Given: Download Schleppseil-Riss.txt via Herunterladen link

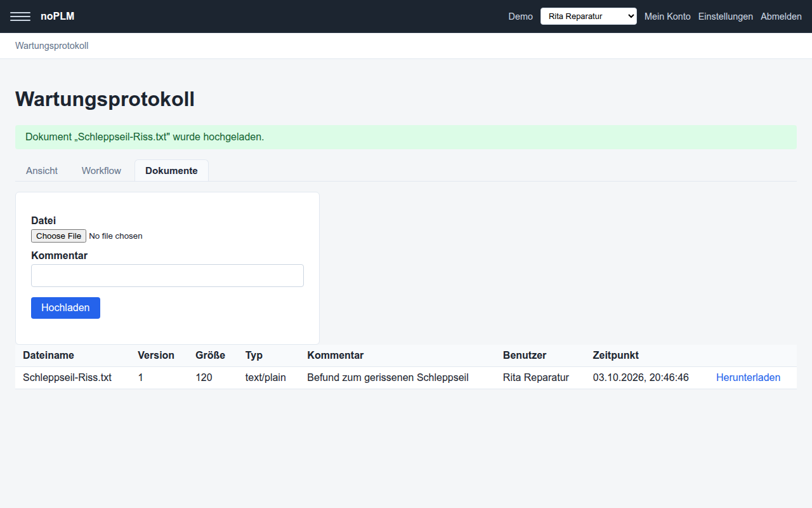Looking at the screenshot, I should click(x=749, y=377).
